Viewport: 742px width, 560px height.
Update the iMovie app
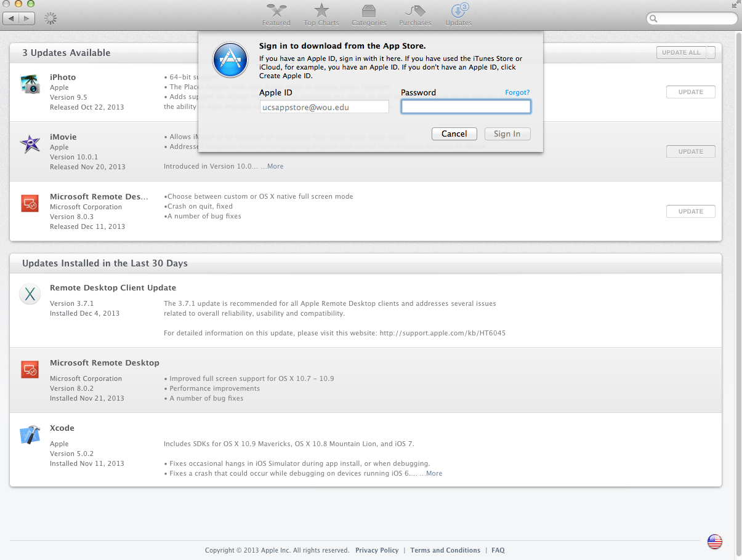690,151
